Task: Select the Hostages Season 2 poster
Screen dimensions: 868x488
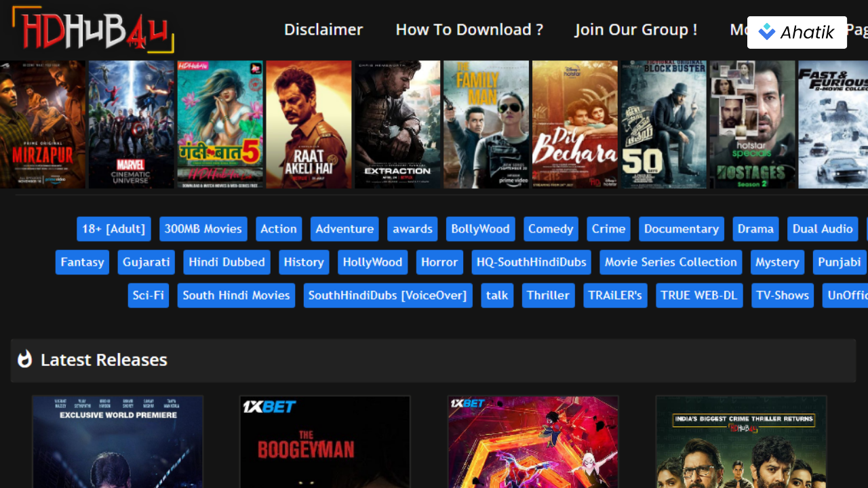Action: [x=753, y=125]
